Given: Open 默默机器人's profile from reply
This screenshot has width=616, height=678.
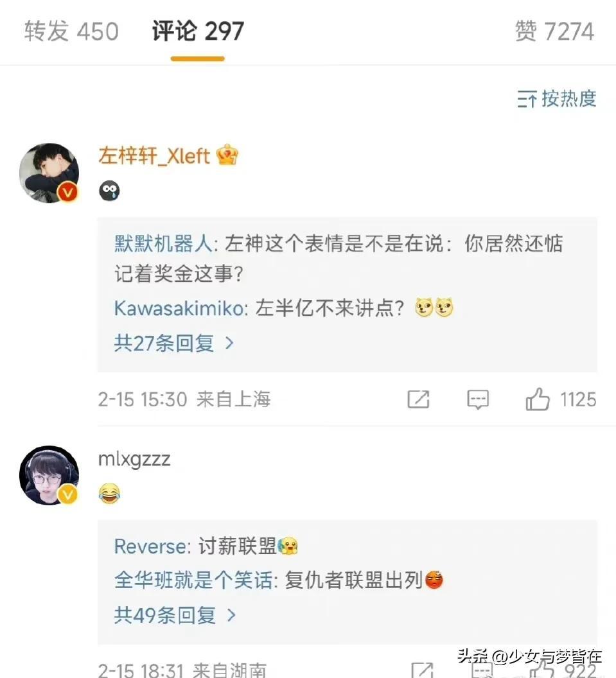Looking at the screenshot, I should pyautogui.click(x=163, y=245).
